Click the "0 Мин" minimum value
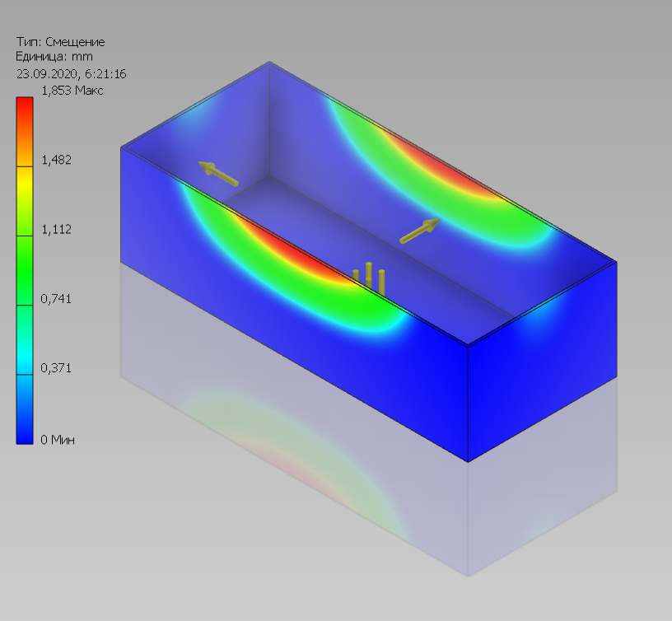The width and height of the screenshot is (672, 621). tap(58, 440)
